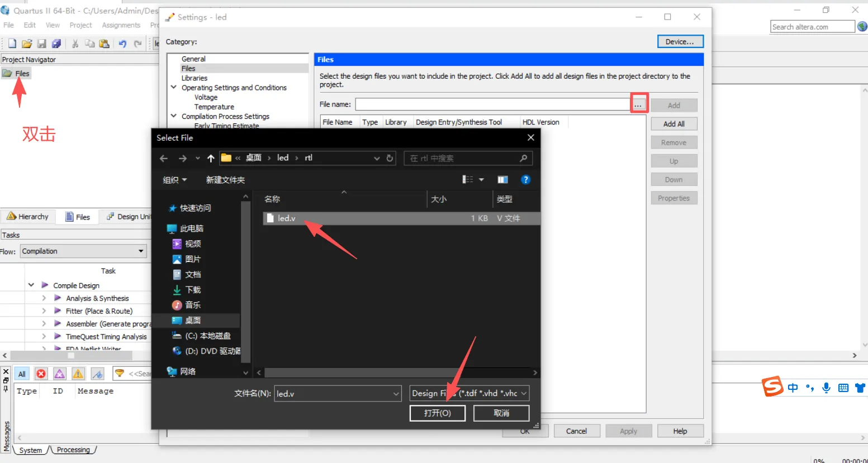The image size is (868, 463).
Task: Open the Assignments menu
Action: [x=121, y=25]
